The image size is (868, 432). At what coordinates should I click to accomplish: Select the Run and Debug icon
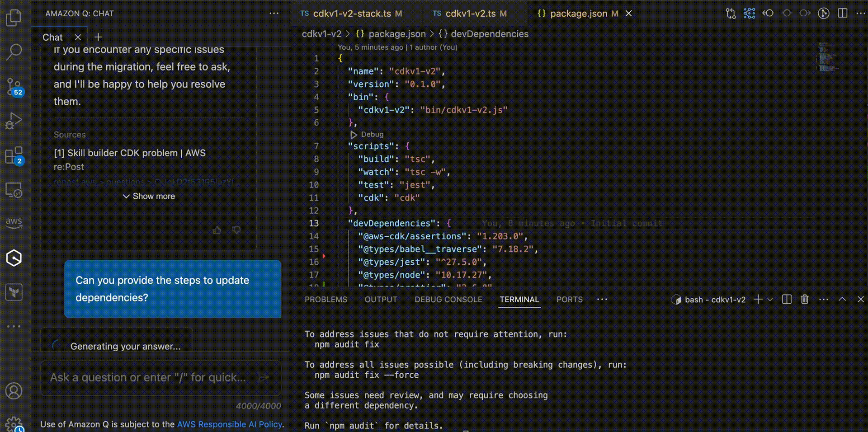pos(14,120)
